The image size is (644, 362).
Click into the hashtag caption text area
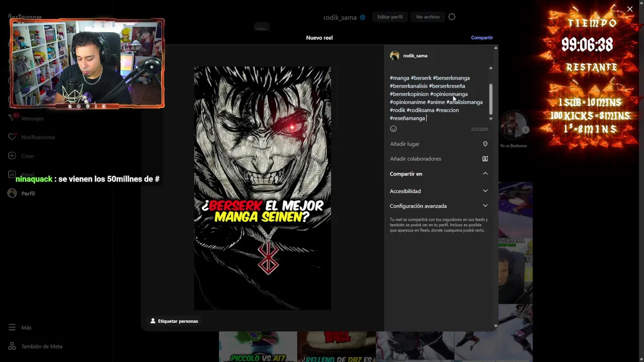coord(436,98)
